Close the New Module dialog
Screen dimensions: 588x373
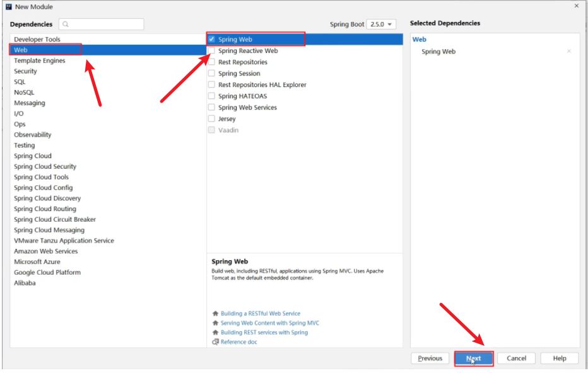[577, 6]
